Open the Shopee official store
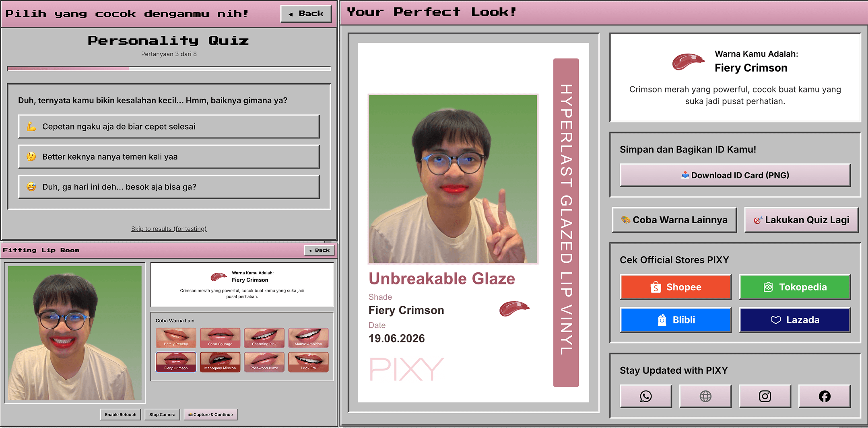Screen dimensions: 868x428 [x=676, y=287]
